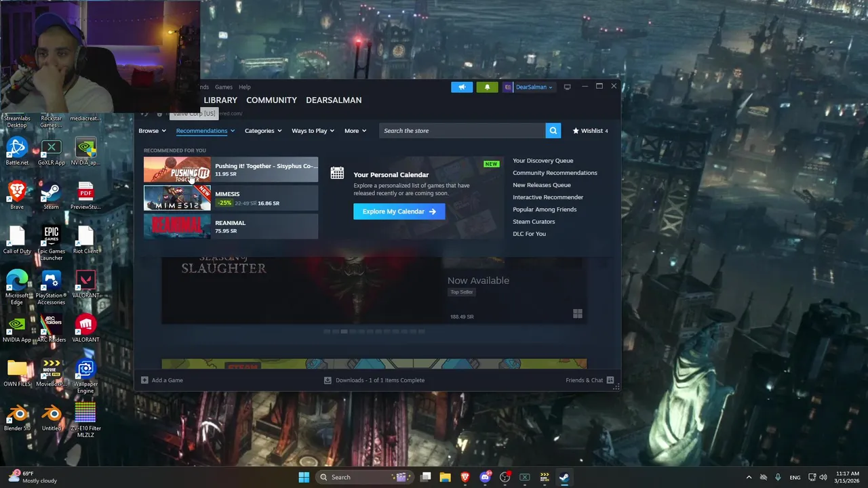The height and width of the screenshot is (488, 868).
Task: Expand the Categories dropdown
Action: (x=263, y=131)
